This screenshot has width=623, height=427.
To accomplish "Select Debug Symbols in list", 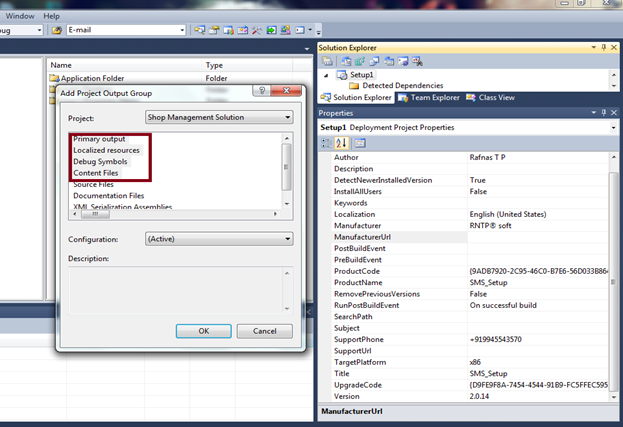I will point(100,162).
